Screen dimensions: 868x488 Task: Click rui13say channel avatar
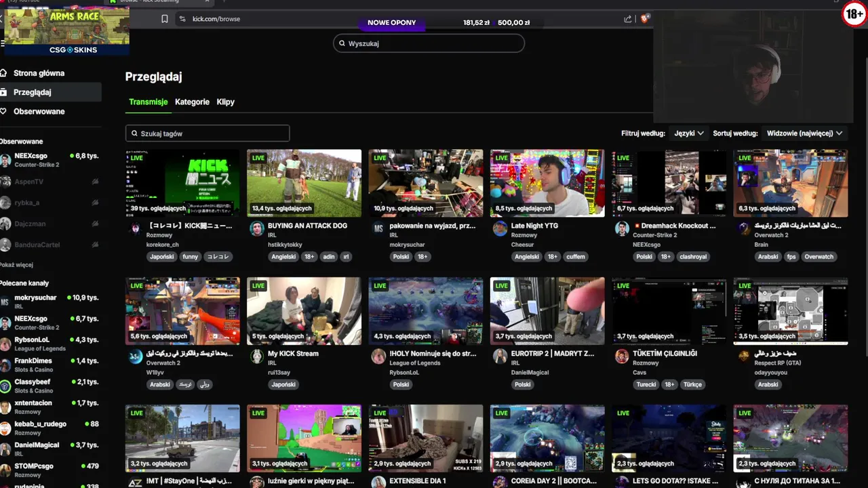[256, 357]
